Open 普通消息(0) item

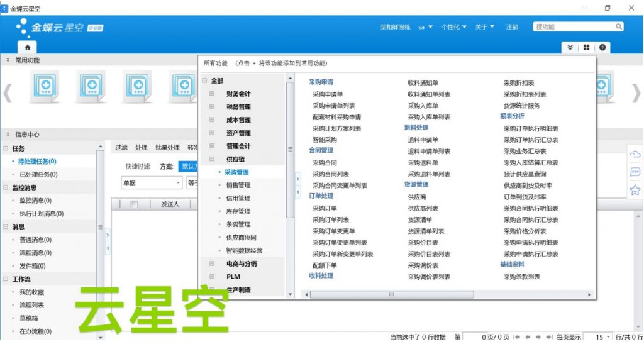pos(36,240)
